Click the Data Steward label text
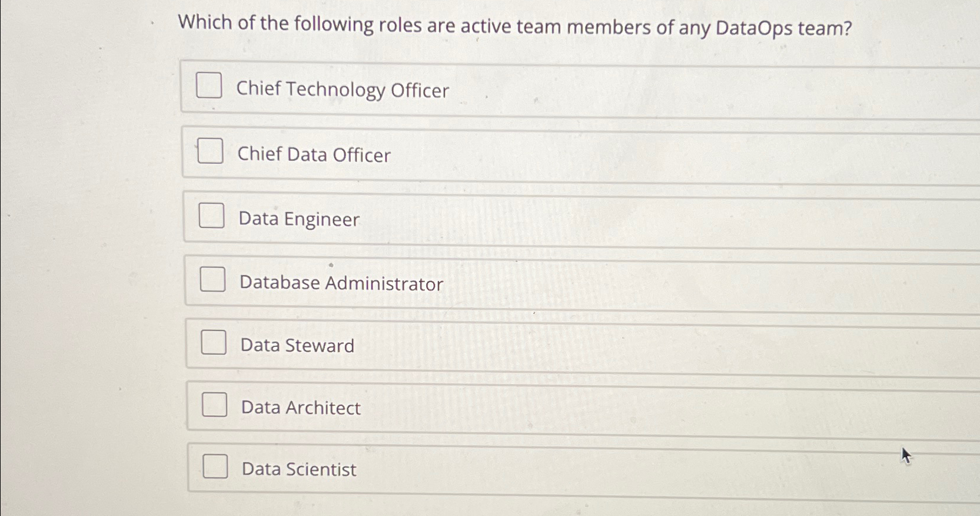The width and height of the screenshot is (980, 516). (x=296, y=345)
